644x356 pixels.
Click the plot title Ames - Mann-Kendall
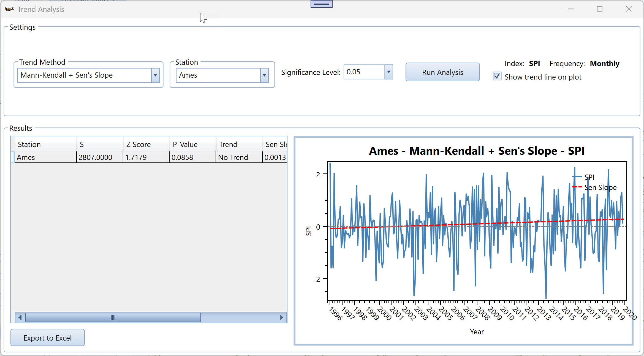pyautogui.click(x=477, y=151)
